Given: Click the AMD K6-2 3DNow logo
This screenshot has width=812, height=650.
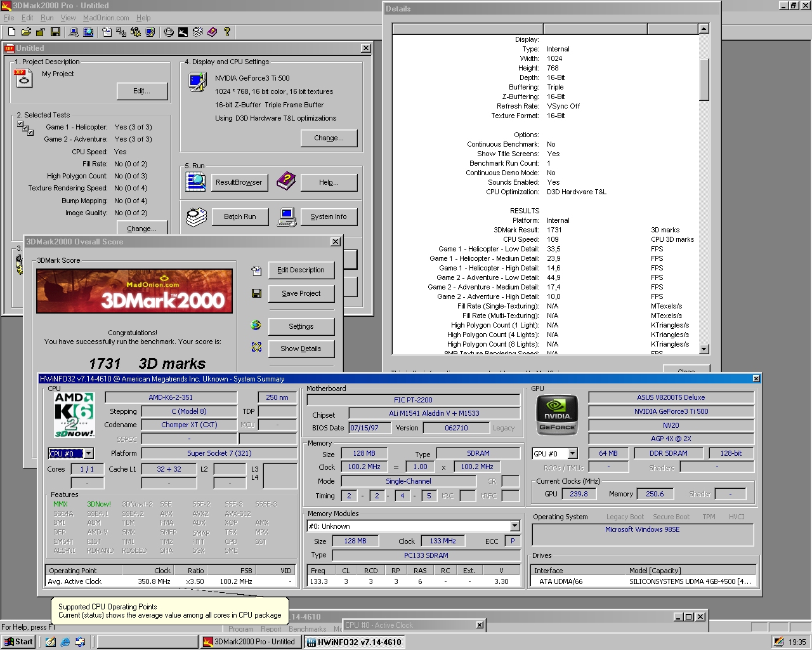Looking at the screenshot, I should coord(74,415).
